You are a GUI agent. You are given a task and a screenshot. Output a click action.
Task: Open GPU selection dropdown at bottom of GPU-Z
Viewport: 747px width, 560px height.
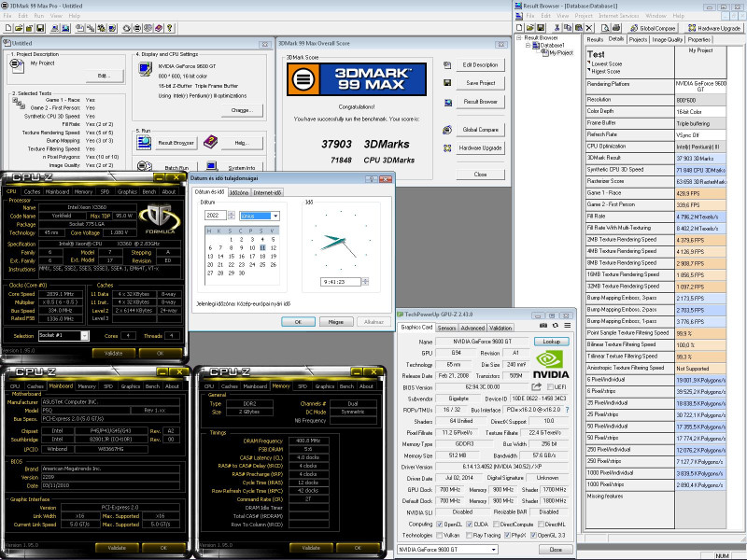click(494, 550)
